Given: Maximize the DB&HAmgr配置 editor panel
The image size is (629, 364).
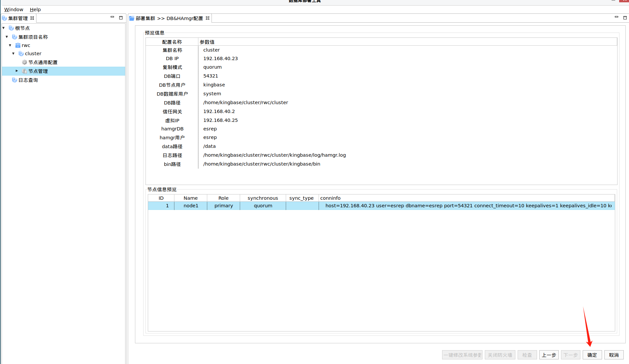Looking at the screenshot, I should (x=625, y=17).
